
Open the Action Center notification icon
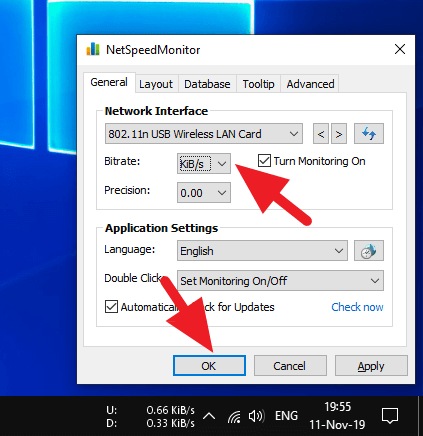(x=390, y=416)
